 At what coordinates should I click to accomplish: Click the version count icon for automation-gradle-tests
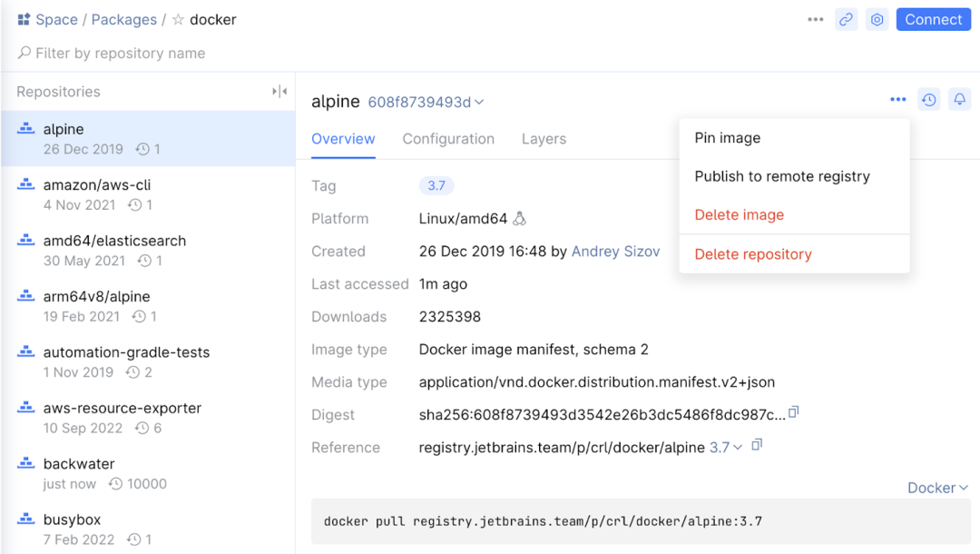pos(132,372)
